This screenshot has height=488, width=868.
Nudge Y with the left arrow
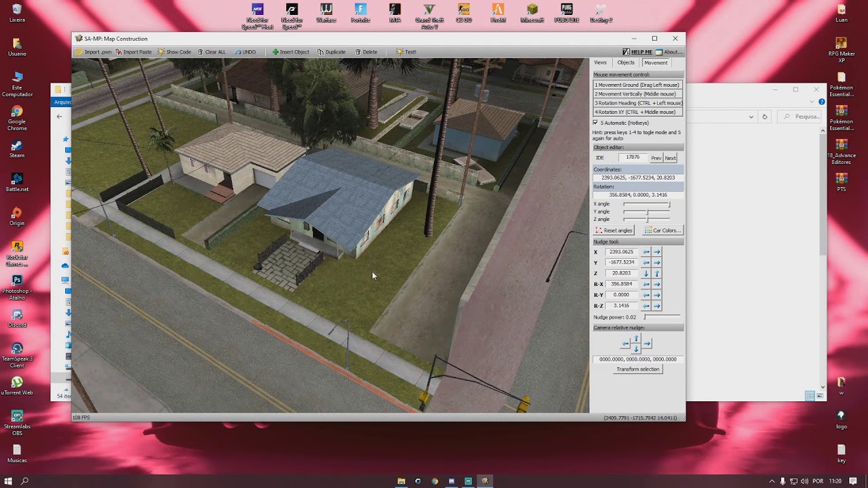coord(646,262)
